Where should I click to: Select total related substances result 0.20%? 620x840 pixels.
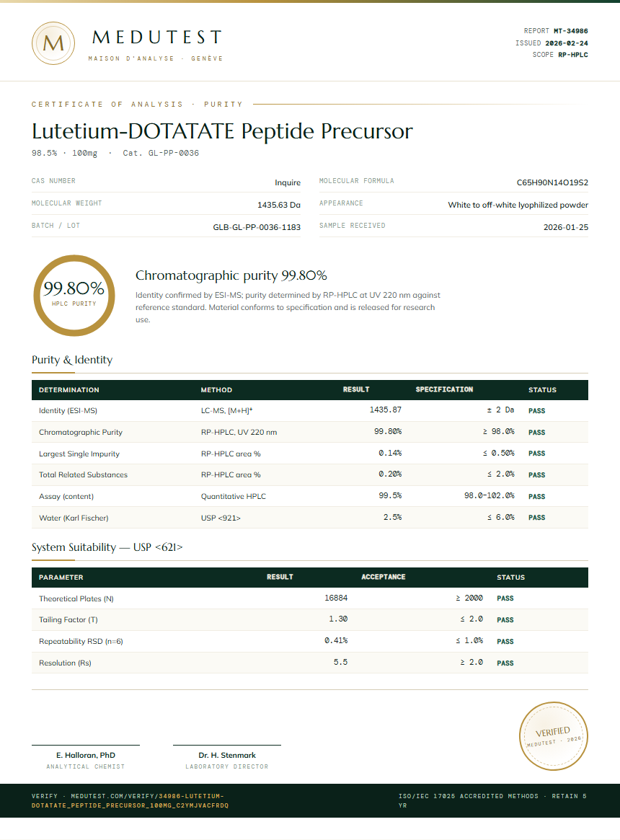(x=390, y=474)
